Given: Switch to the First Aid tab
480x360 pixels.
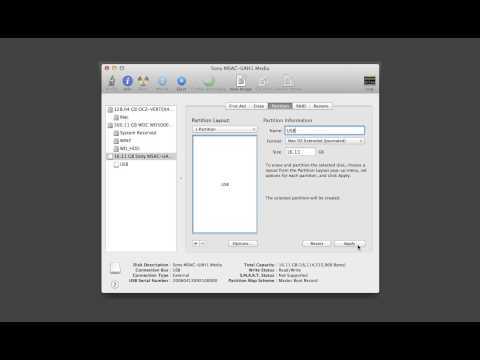Looking at the screenshot, I should (237, 106).
